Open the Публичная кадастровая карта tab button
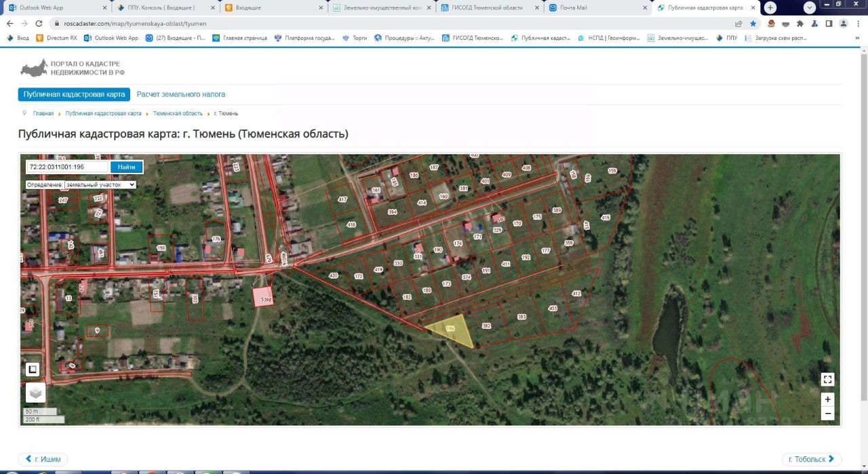Viewport: 868px width, 474px height. click(x=74, y=94)
